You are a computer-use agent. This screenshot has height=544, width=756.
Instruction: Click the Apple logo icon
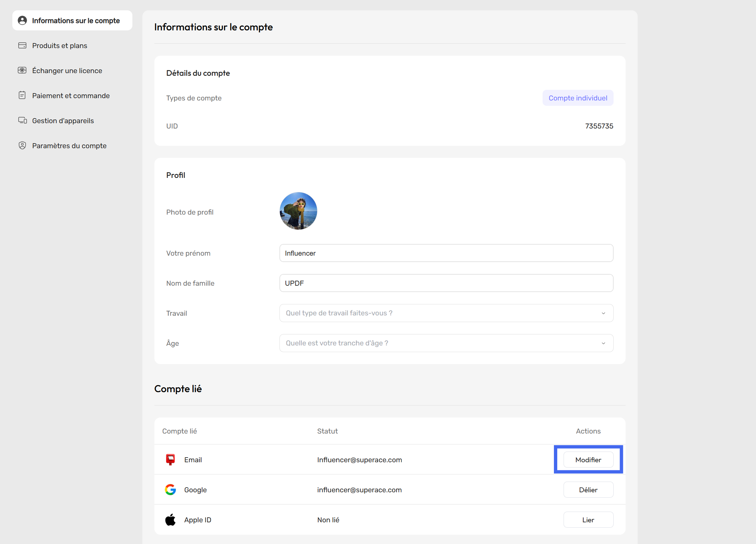(x=170, y=520)
